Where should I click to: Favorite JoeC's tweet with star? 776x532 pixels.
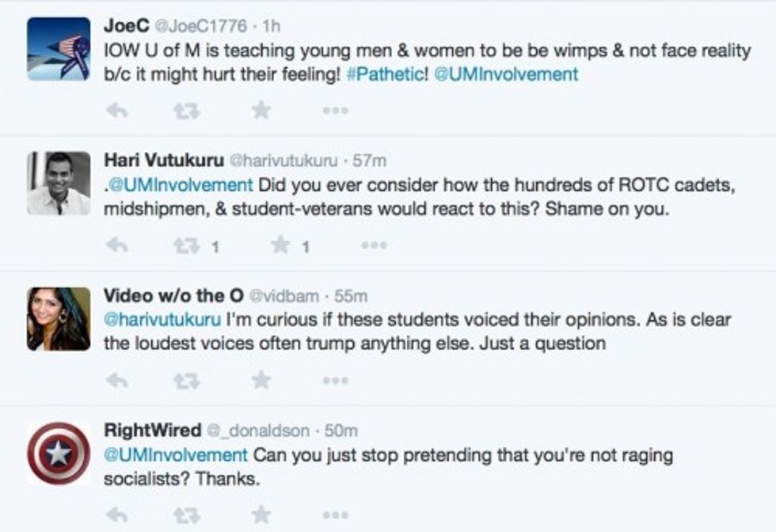click(x=261, y=111)
